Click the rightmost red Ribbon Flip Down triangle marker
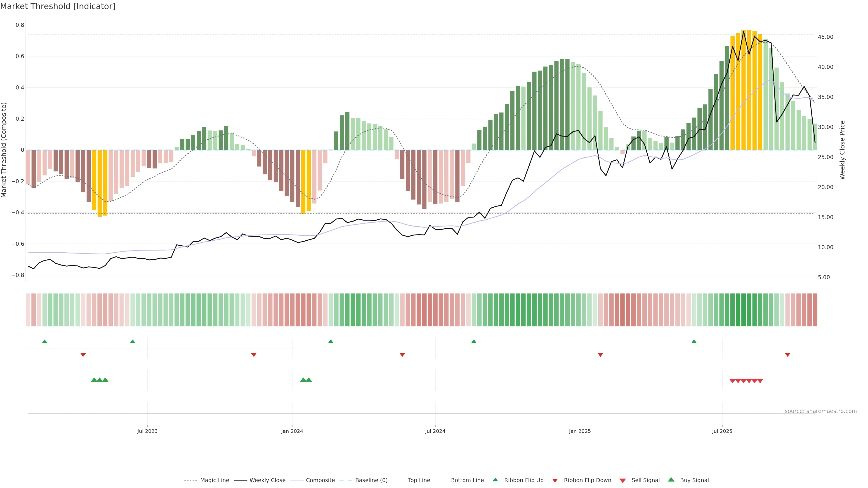 point(788,355)
